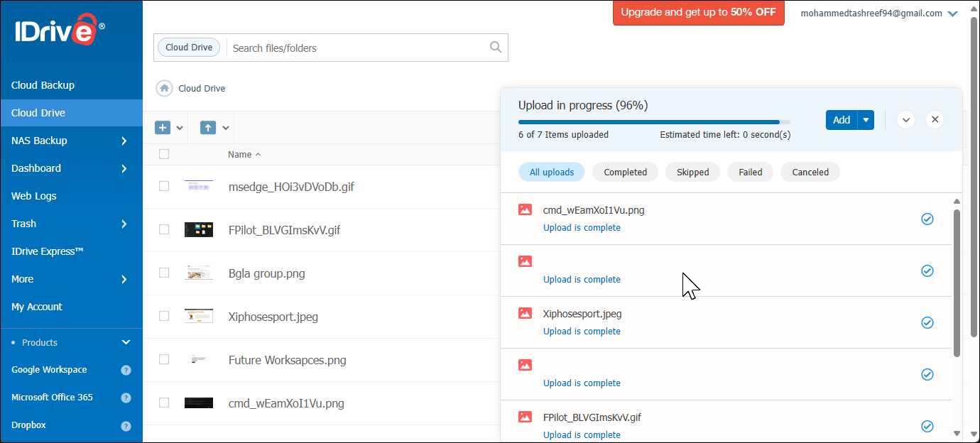Sort files by Name column header
Screen dimensions: 980x443
(244, 154)
